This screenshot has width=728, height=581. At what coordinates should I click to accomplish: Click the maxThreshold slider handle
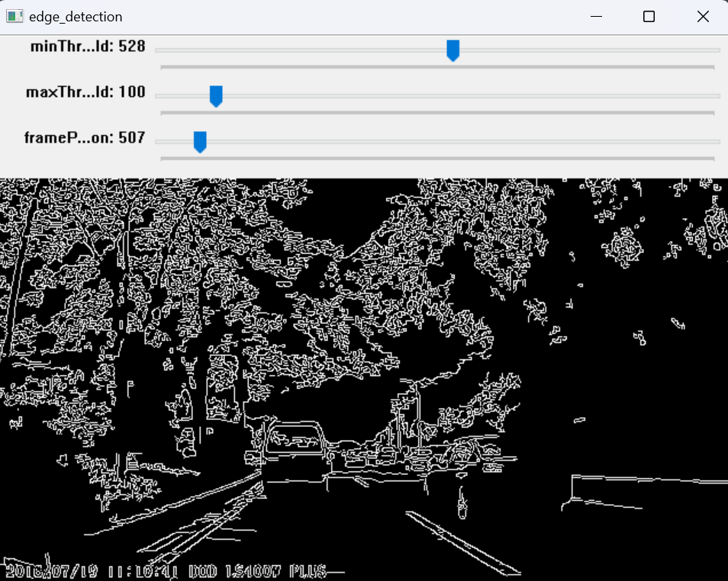point(216,96)
